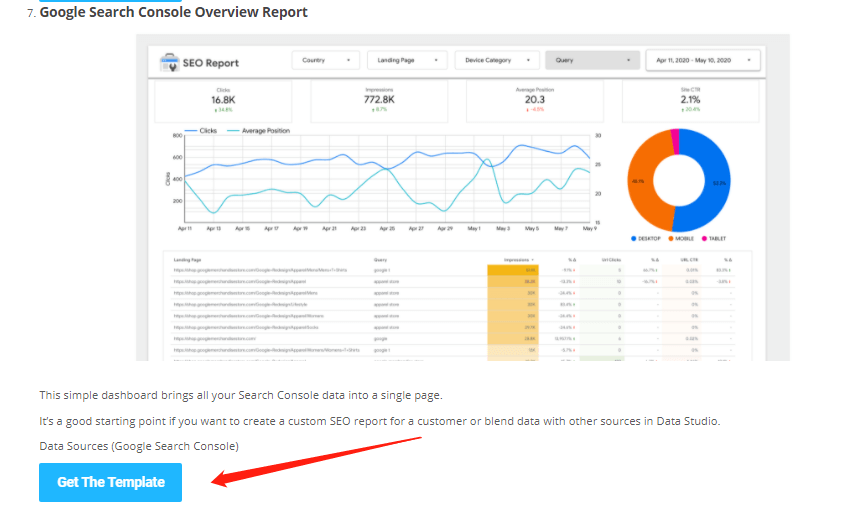Click the Average Position legend entry
This screenshot has width=858, height=506.
(258, 131)
